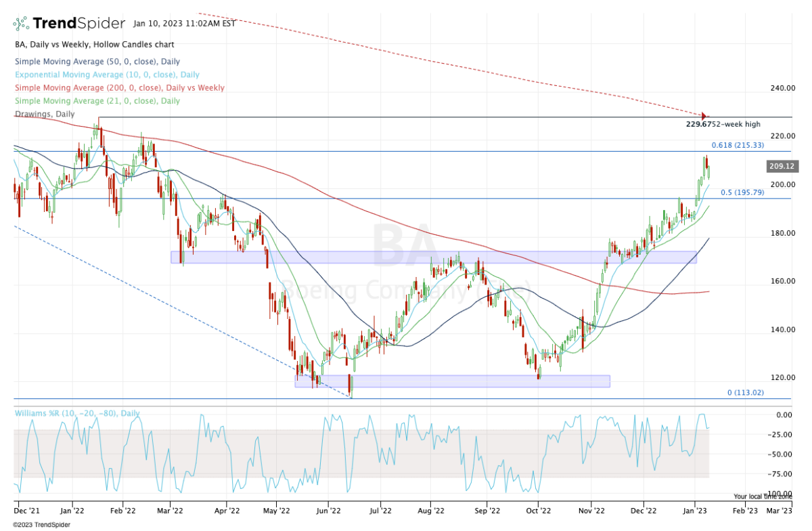
Task: Select the Simple Moving Average (21) legend
Action: pos(97,101)
